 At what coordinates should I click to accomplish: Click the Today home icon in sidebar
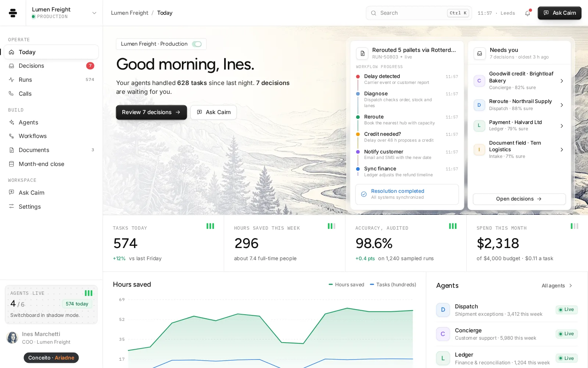tap(11, 52)
